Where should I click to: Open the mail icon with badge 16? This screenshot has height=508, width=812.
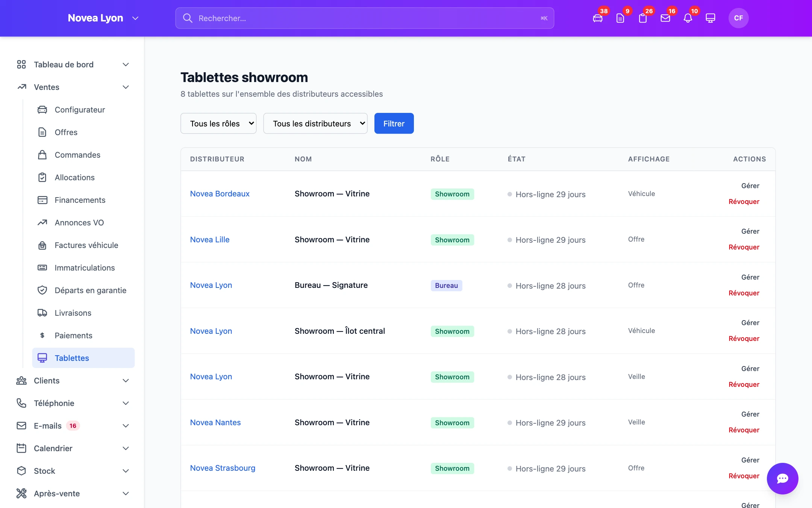point(665,18)
